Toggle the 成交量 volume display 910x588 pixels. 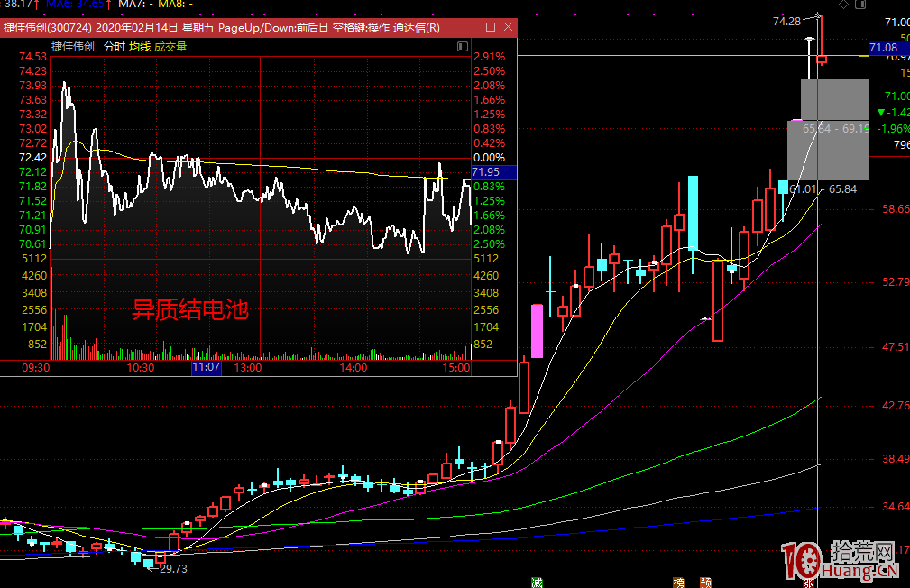(x=170, y=46)
